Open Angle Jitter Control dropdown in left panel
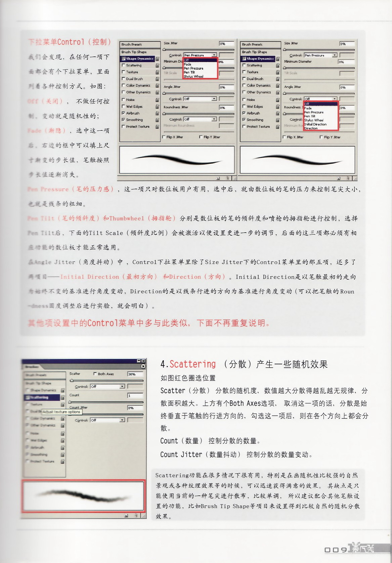The width and height of the screenshot is (392, 563). pyautogui.click(x=200, y=99)
